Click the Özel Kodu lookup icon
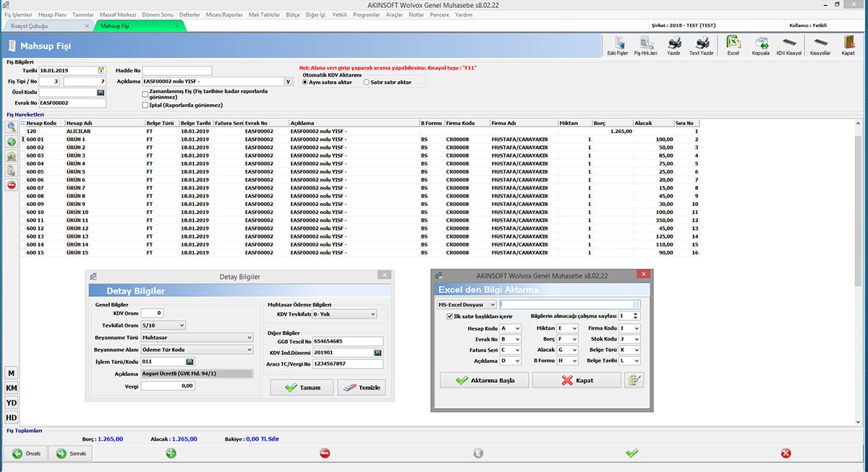Screen dimensions: 868x472 pos(101,93)
